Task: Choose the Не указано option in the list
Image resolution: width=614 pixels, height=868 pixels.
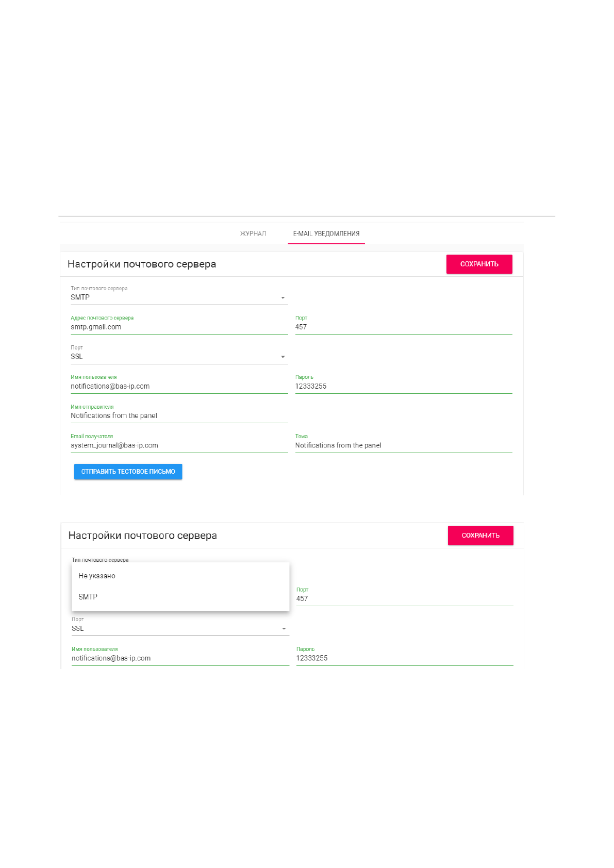Action: (97, 576)
